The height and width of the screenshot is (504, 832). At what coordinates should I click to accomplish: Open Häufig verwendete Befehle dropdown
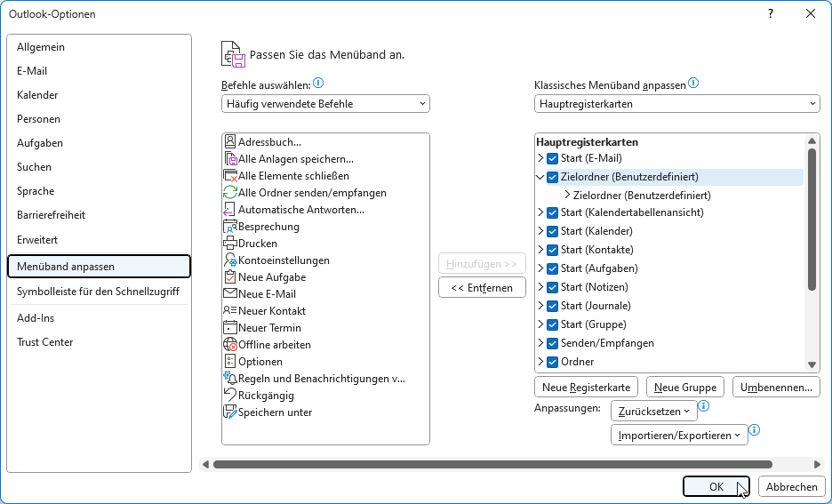pos(325,103)
